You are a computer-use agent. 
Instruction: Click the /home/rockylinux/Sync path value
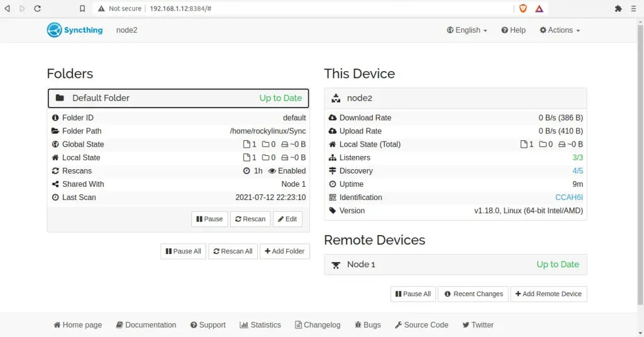tap(268, 131)
